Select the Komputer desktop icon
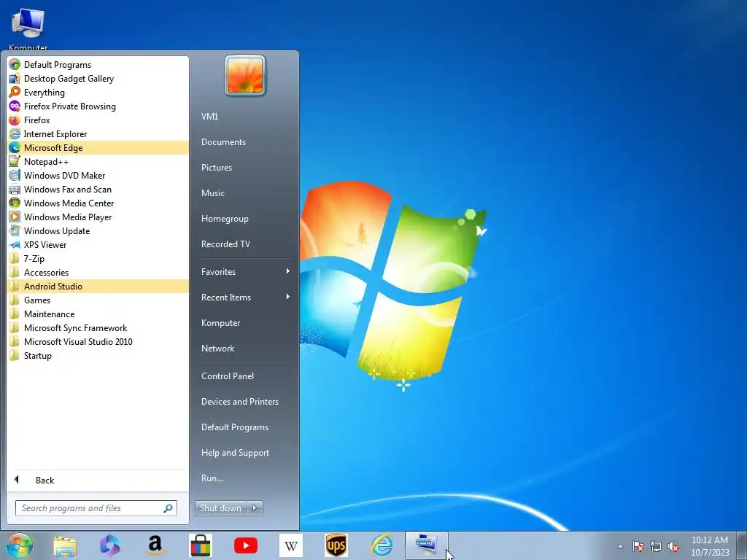Viewport: 747px width, 560px height. click(28, 28)
